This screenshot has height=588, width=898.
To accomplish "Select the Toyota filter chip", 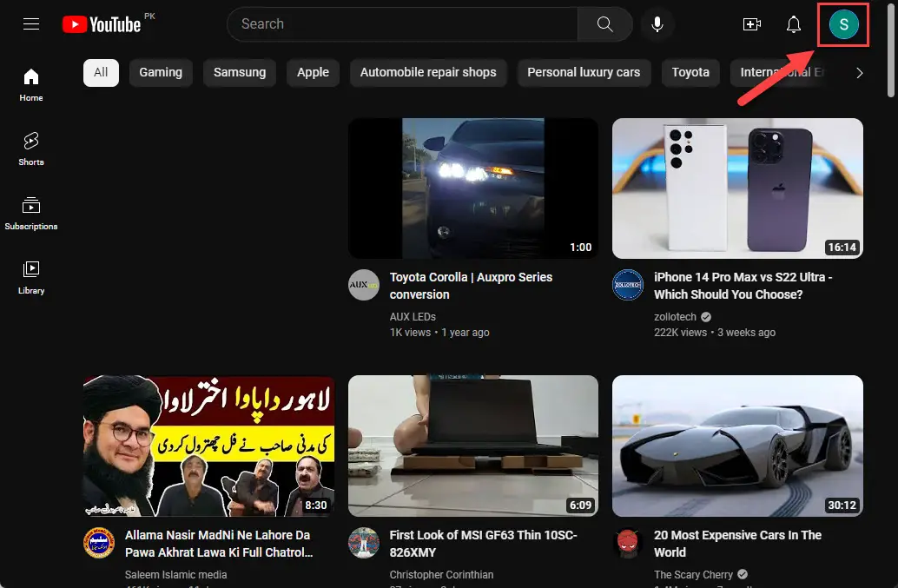I will [690, 73].
